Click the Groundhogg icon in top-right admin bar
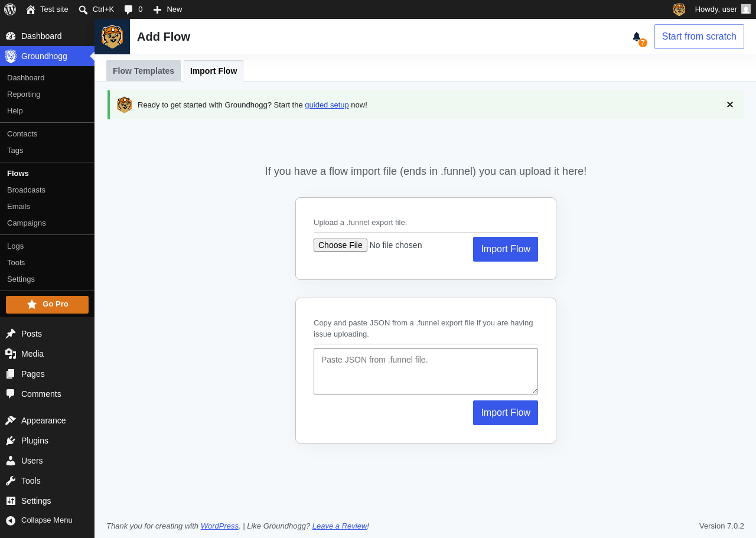The width and height of the screenshot is (756, 538). 679,9
